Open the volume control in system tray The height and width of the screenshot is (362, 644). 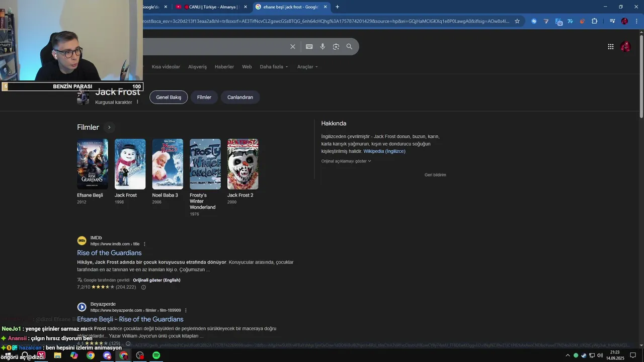[600, 355]
